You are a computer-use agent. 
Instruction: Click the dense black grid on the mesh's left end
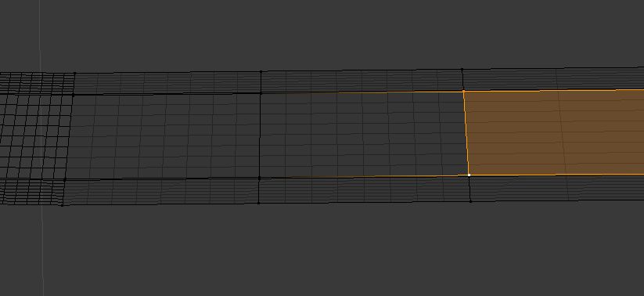click(x=35, y=138)
